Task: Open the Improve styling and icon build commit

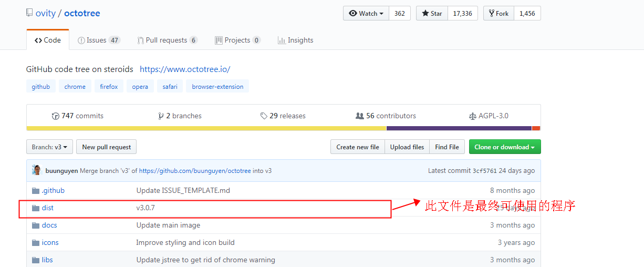Action: 185,242
